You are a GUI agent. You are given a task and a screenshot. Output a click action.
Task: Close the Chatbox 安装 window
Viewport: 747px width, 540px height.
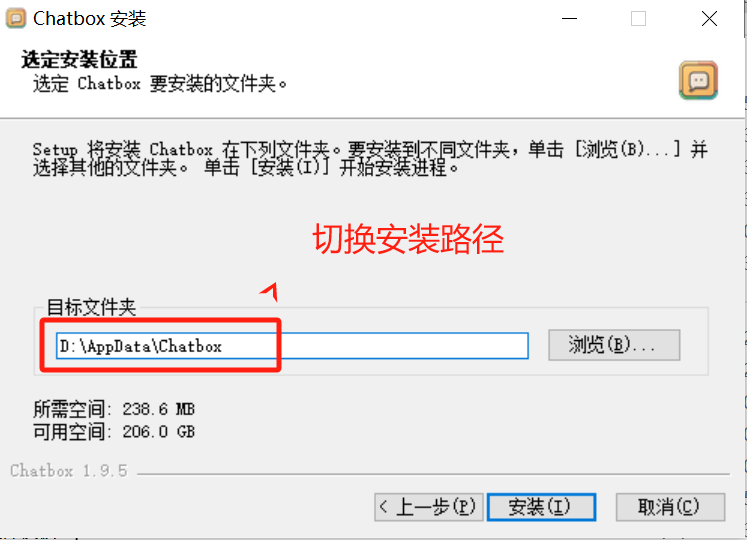[709, 19]
